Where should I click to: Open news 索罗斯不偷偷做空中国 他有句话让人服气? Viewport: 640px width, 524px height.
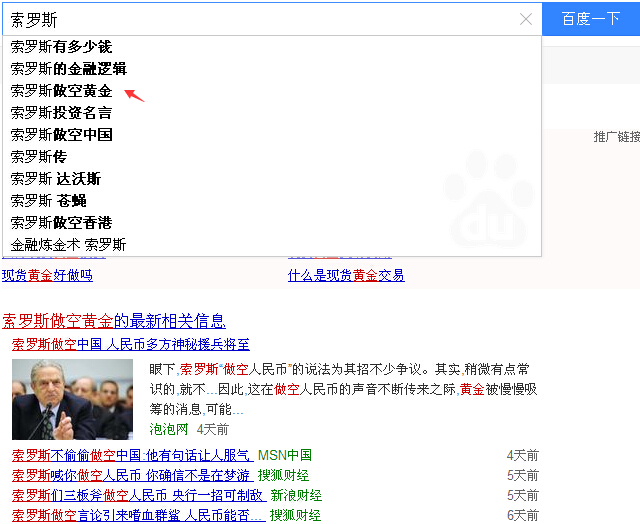tap(133, 455)
